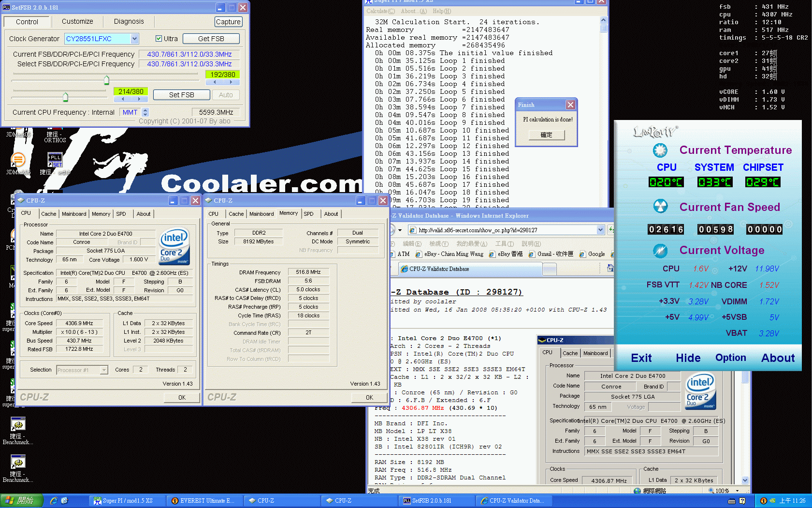Click the IE refresh icon next to address bar
Viewport: 812px width, 508px height.
point(611,230)
